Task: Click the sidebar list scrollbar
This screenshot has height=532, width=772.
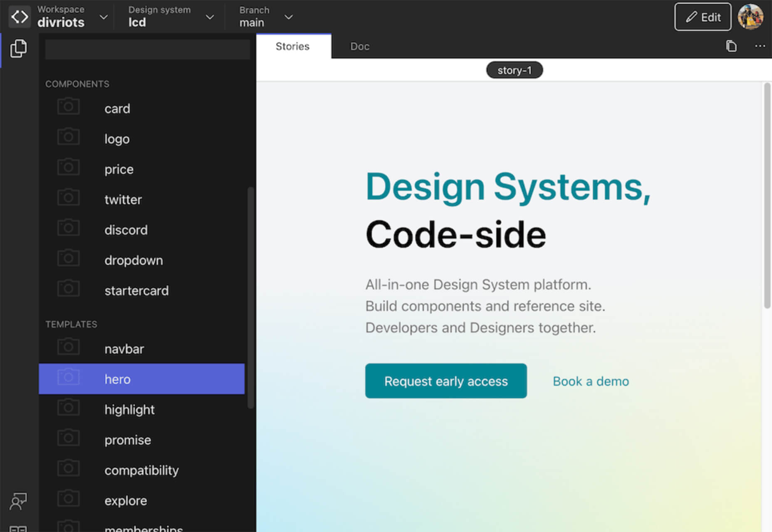Action: (x=250, y=298)
